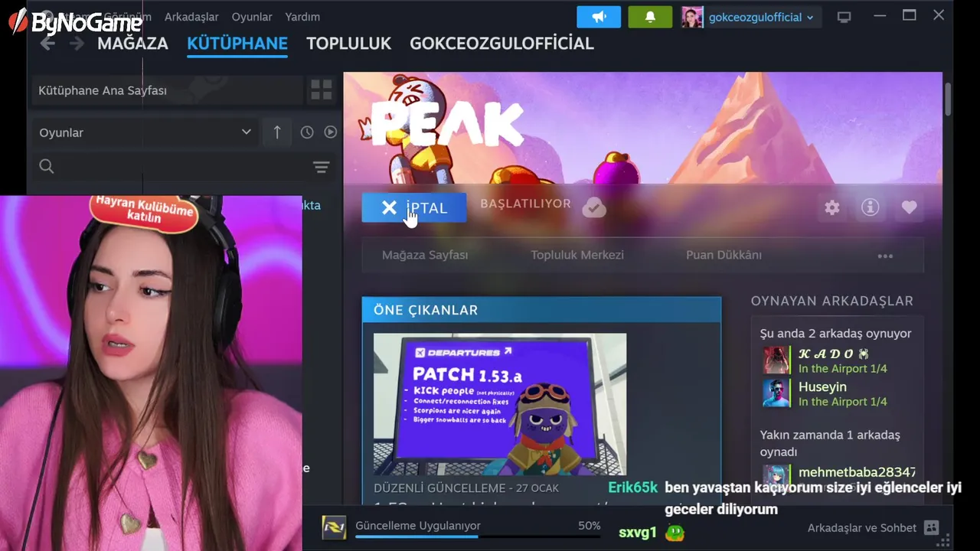This screenshot has width=980, height=551.
Task: Open the Topluluk Merkezi link
Action: click(577, 255)
